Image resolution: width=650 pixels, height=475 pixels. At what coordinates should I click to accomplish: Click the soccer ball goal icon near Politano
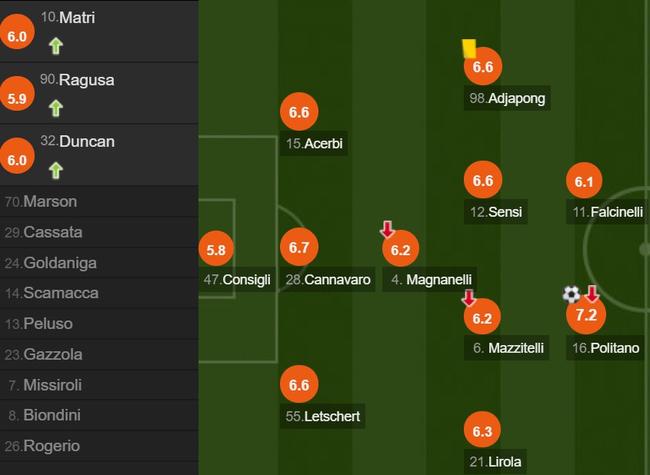tap(572, 294)
